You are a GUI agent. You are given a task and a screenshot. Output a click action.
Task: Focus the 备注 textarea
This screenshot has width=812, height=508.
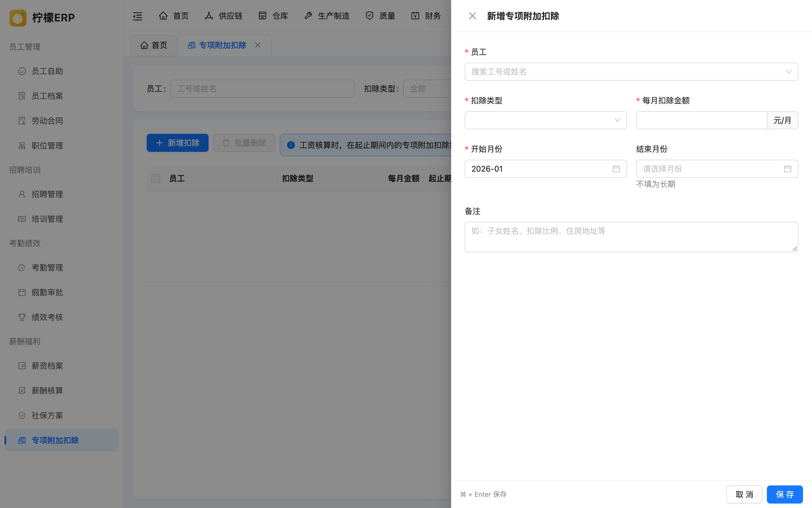pos(631,237)
